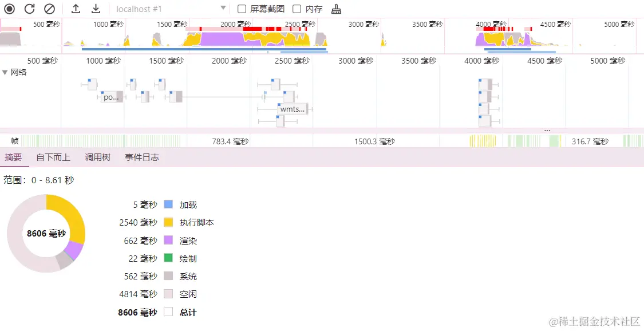Clear the current profile recording
The width and height of the screenshot is (644, 331).
49,9
